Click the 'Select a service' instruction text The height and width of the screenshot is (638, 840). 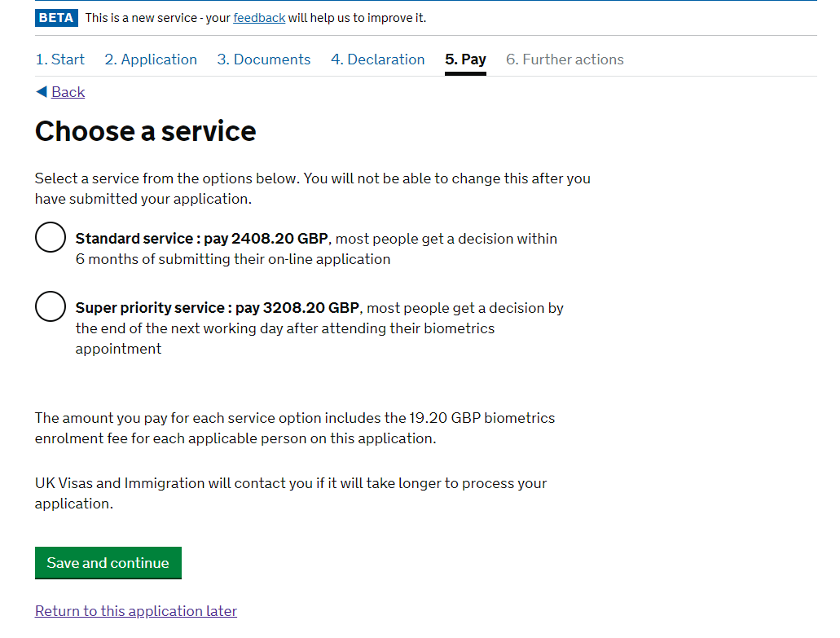pos(312,188)
